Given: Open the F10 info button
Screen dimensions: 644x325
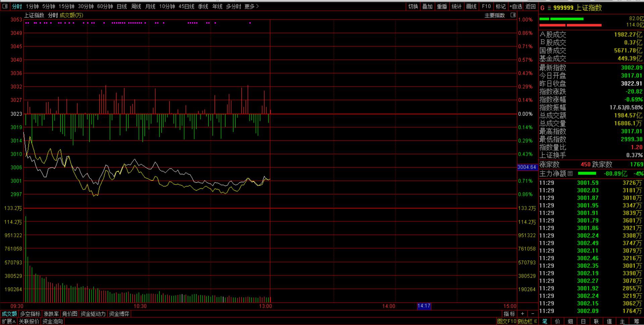Looking at the screenshot, I should (486, 6).
